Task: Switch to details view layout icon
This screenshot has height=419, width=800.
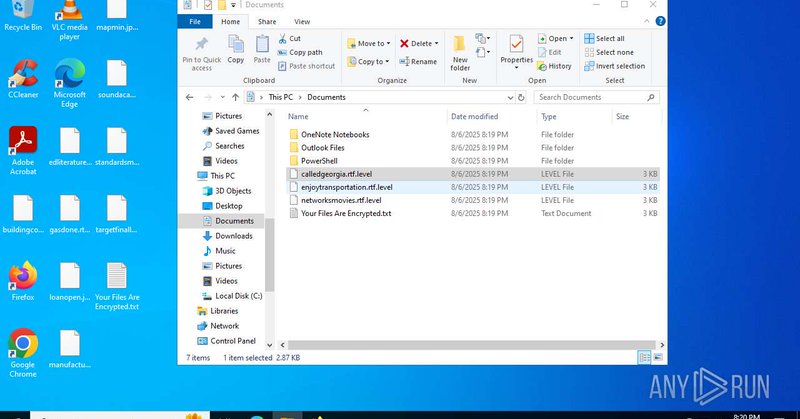Action: (x=644, y=357)
